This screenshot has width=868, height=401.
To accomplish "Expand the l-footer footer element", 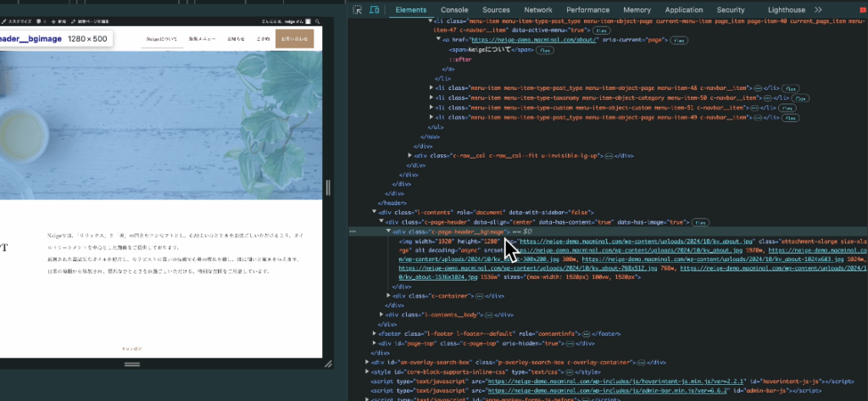I will (376, 334).
